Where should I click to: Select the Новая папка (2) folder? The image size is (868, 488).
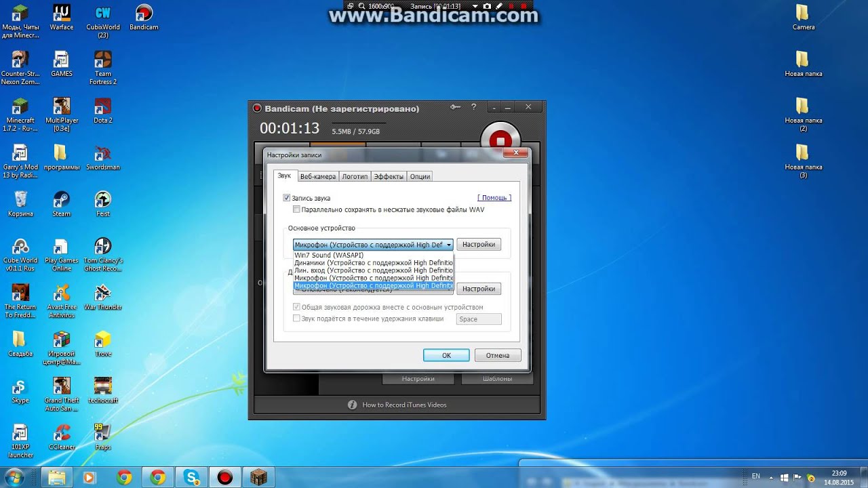[803, 114]
